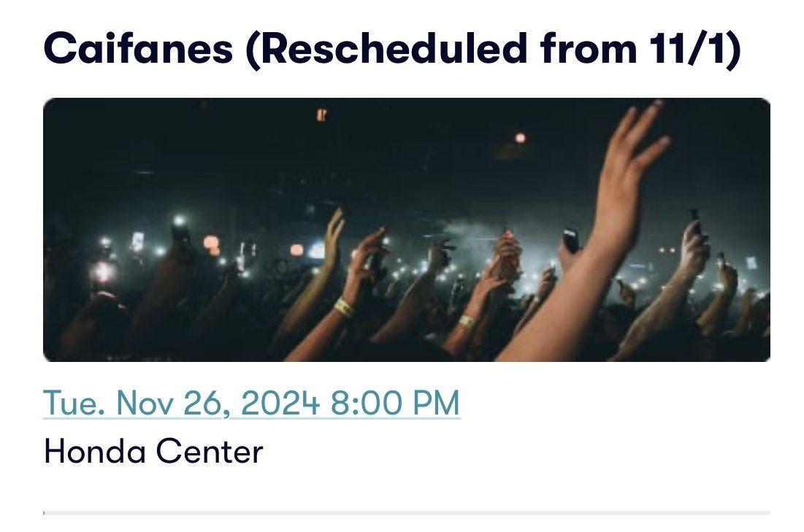Open the Tue. Nov 26, 2024 date link
The width and height of the screenshot is (804, 532).
point(251,404)
